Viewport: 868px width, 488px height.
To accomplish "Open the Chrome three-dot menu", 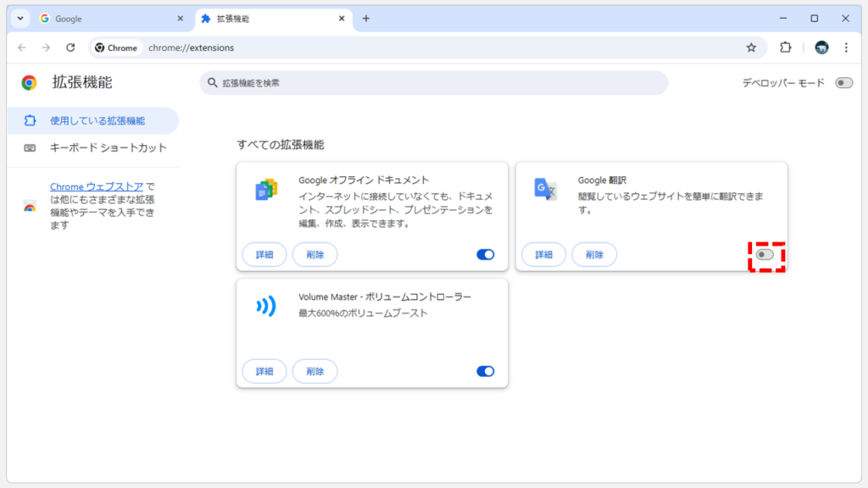I will click(x=846, y=48).
